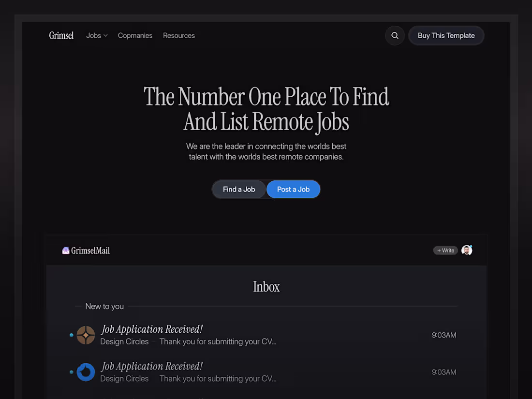Click the search magnifier icon
Screen dimensions: 532x399
[395, 35]
